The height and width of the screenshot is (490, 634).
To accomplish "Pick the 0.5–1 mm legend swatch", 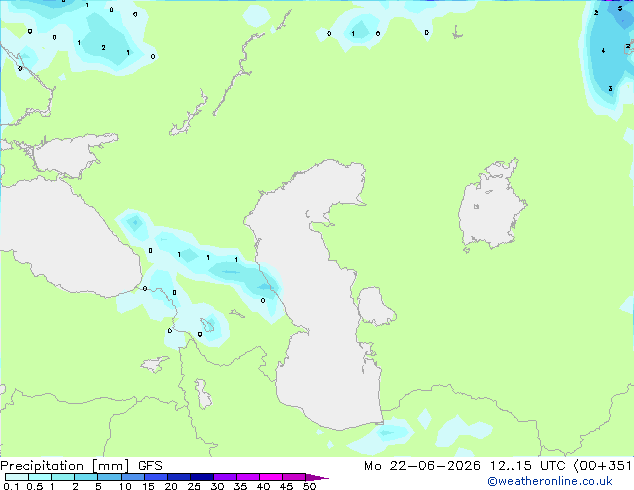I will pyautogui.click(x=40, y=477).
